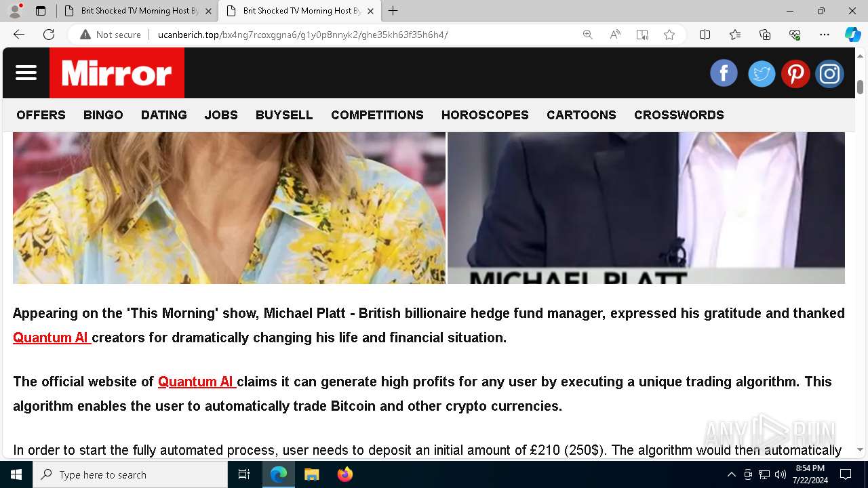Click the Michael Platt image

tap(646, 207)
